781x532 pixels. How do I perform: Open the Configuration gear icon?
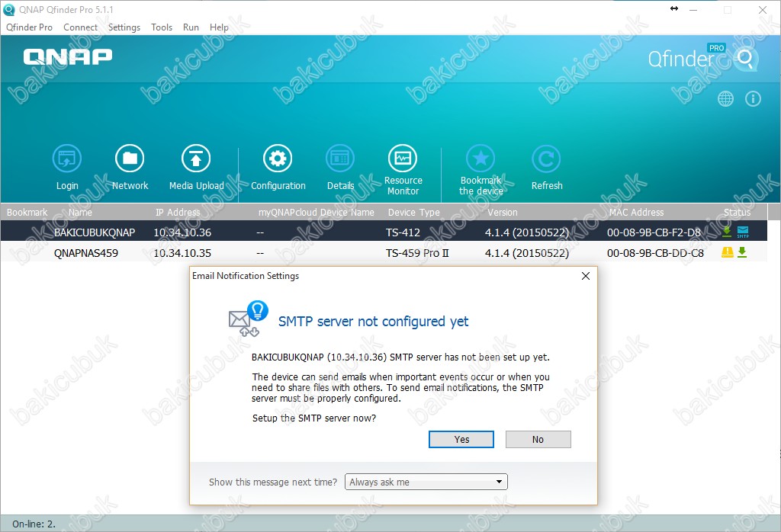[x=278, y=159]
